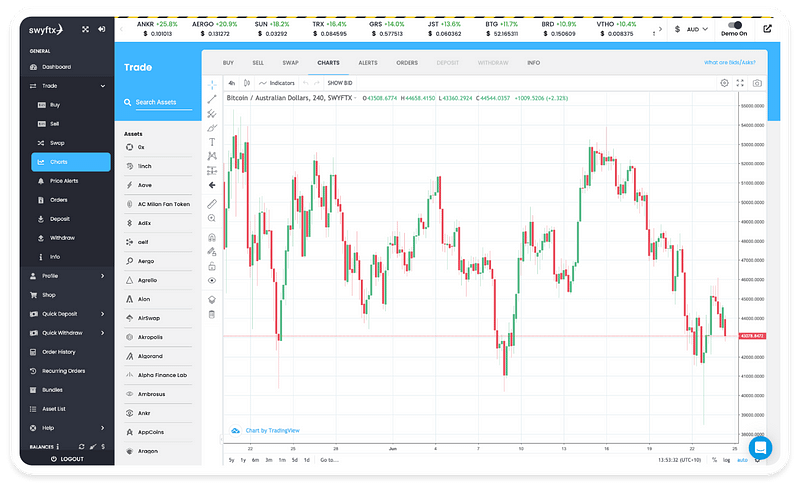Toggle percentage scale on chart
800x489 pixels.
click(x=714, y=460)
